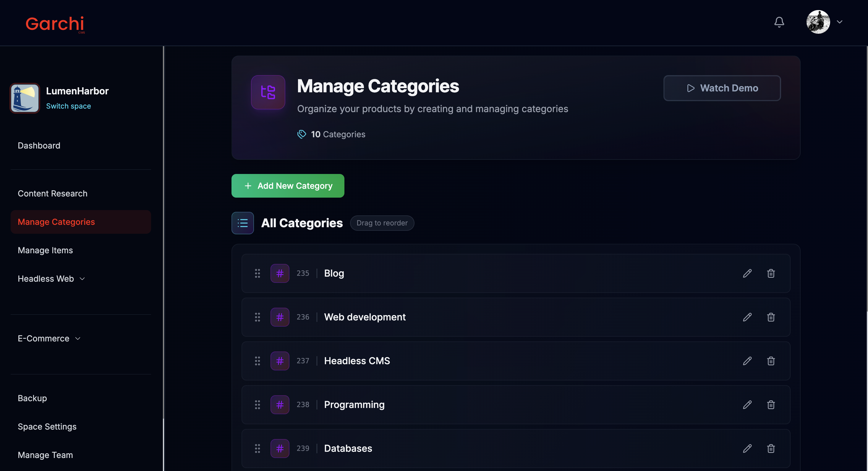Click the LumenHarbor lighthouse thumbnail
Screen dimensions: 868x471
pyautogui.click(x=25, y=98)
